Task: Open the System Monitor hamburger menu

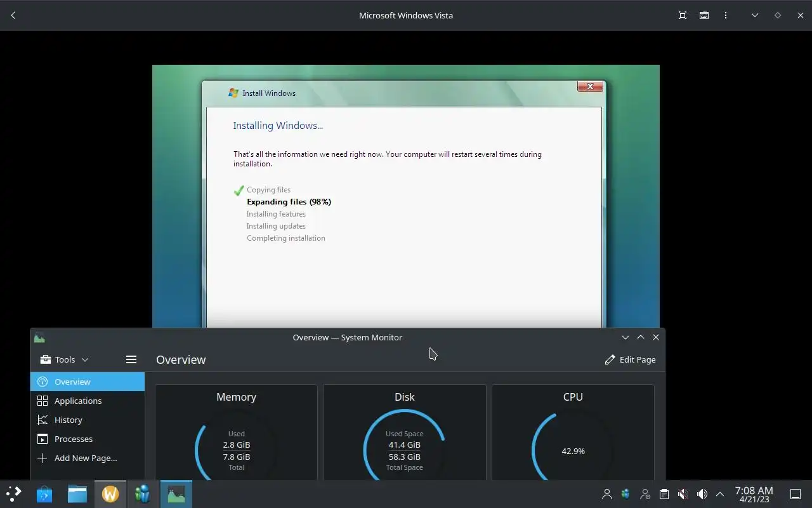Action: [131, 359]
